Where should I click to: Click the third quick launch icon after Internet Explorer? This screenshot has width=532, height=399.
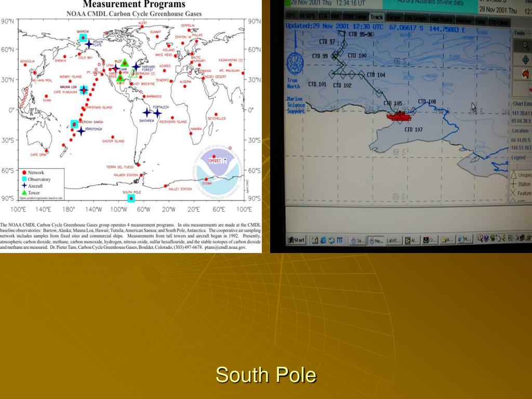[x=331, y=241]
